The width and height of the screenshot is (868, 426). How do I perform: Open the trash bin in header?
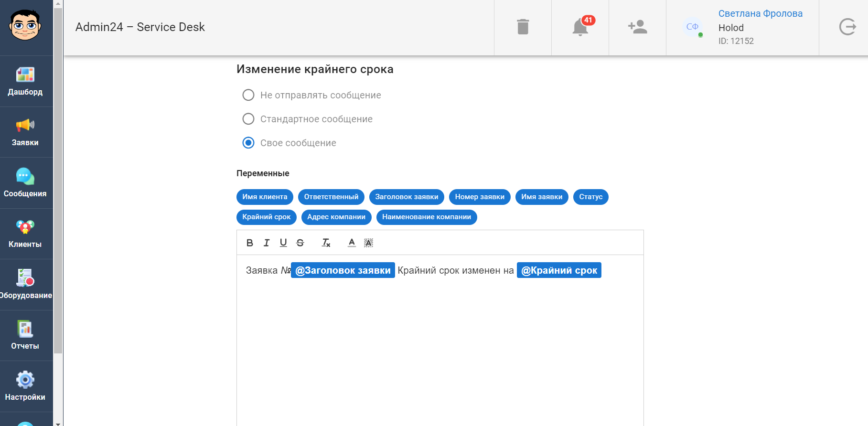pyautogui.click(x=523, y=27)
